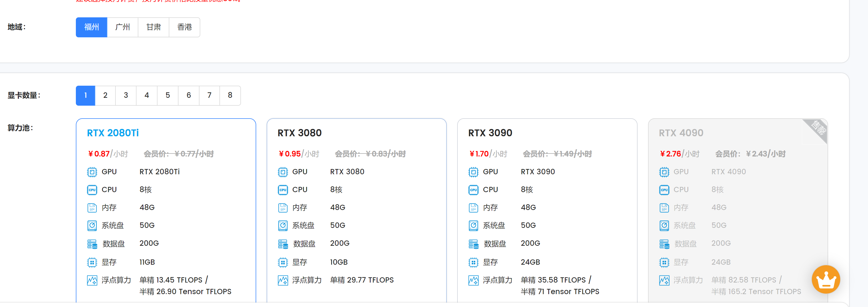Click the 显存 VRAM icon in RTX 3080 card
Image resolution: width=868 pixels, height=307 pixels.
[x=283, y=263]
